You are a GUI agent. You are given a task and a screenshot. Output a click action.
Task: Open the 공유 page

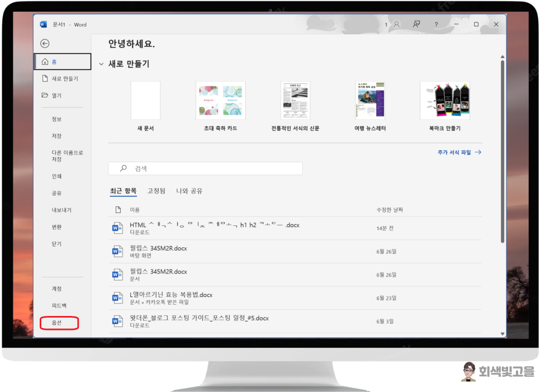56,193
